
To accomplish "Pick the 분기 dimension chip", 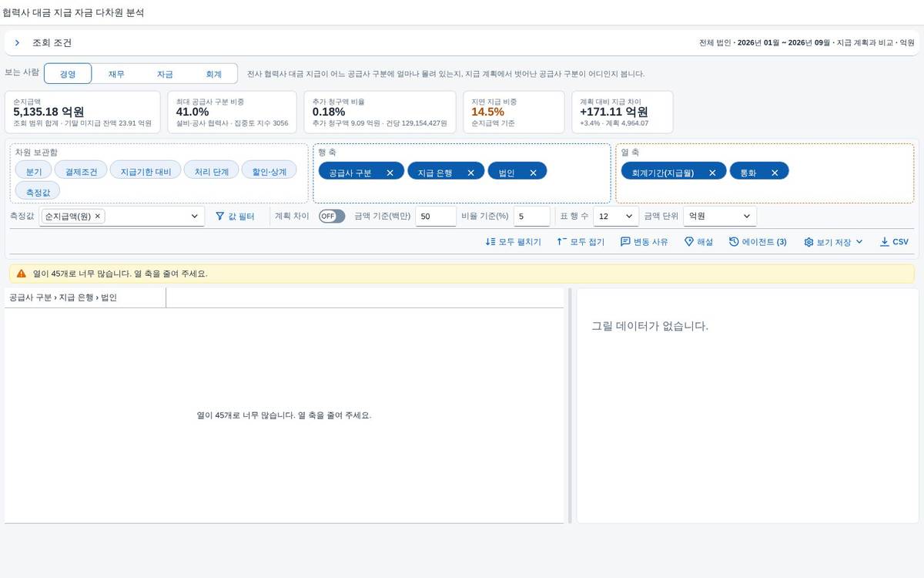I will tap(34, 170).
